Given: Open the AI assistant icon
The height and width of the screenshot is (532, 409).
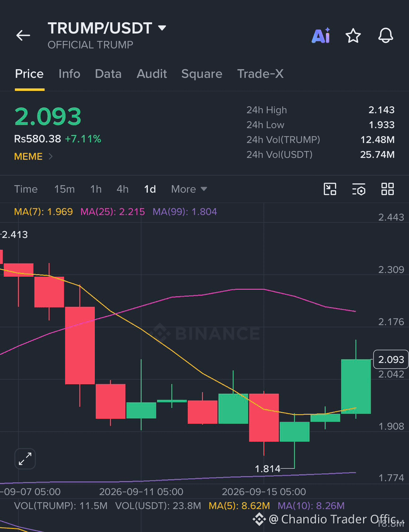Looking at the screenshot, I should coord(321,35).
